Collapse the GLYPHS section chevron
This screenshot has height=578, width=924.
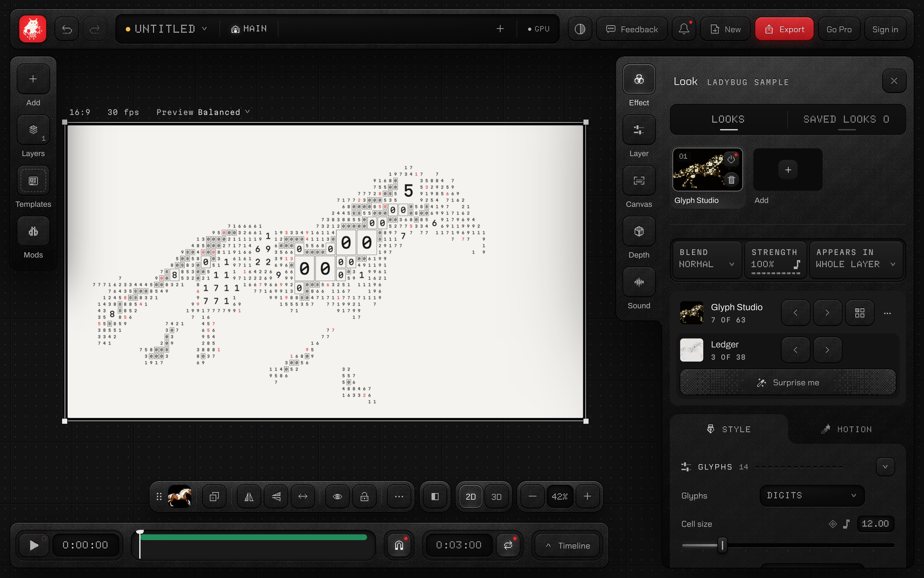885,467
